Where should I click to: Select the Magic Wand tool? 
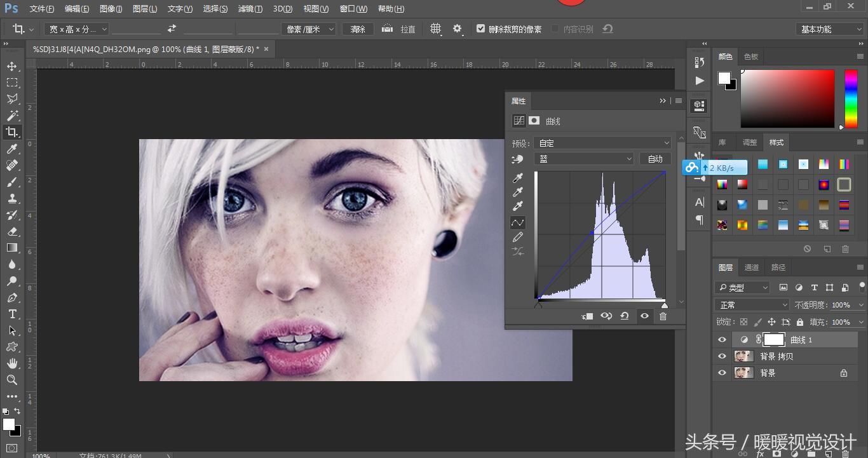point(12,116)
